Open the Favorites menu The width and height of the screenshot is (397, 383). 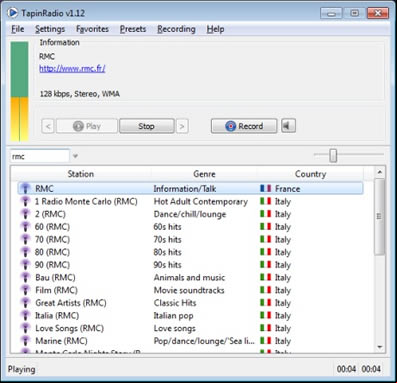(x=92, y=29)
